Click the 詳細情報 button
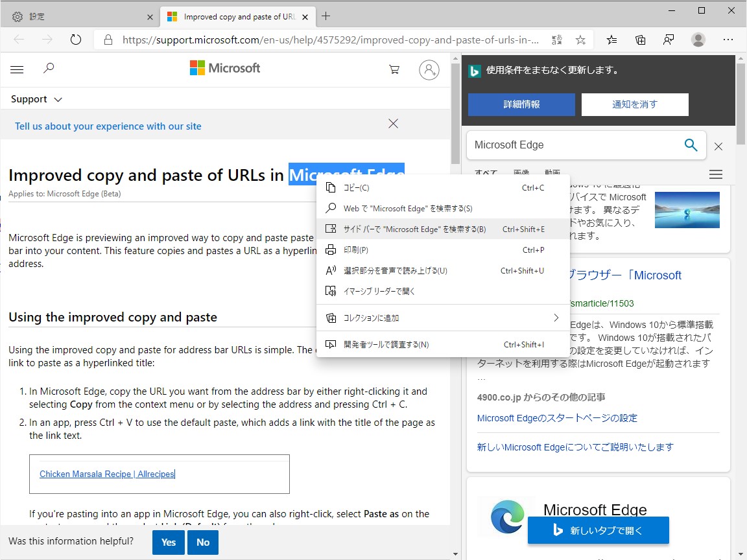 521,104
